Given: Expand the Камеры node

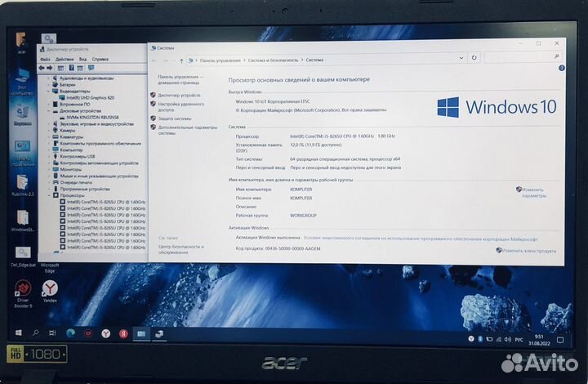Looking at the screenshot, I should click(x=48, y=131).
